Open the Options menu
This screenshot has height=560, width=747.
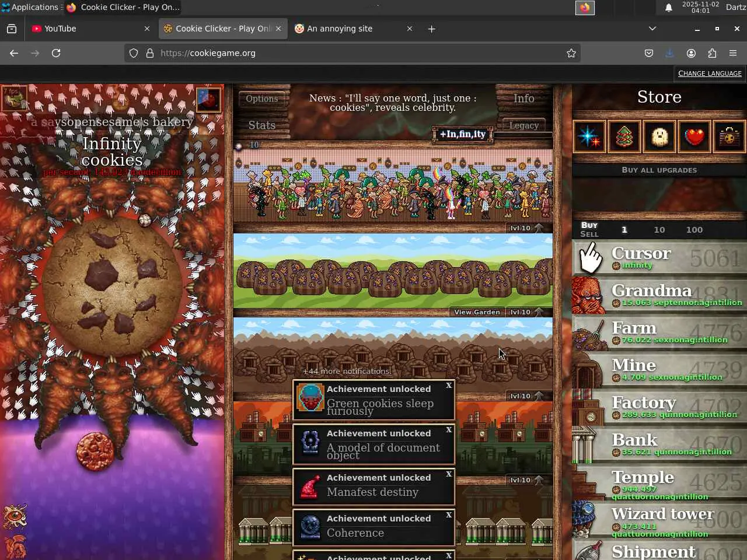pos(262,99)
